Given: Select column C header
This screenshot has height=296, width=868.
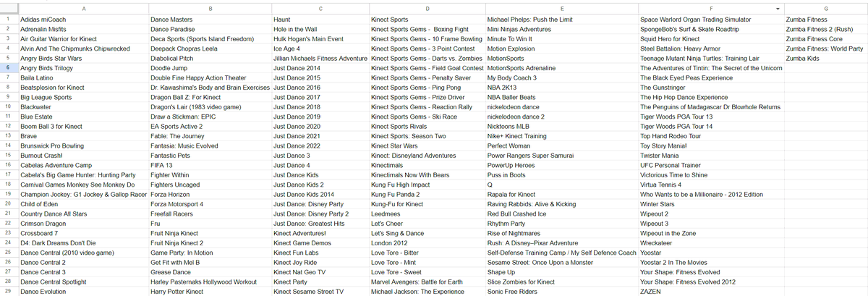Looking at the screenshot, I should click(320, 9).
